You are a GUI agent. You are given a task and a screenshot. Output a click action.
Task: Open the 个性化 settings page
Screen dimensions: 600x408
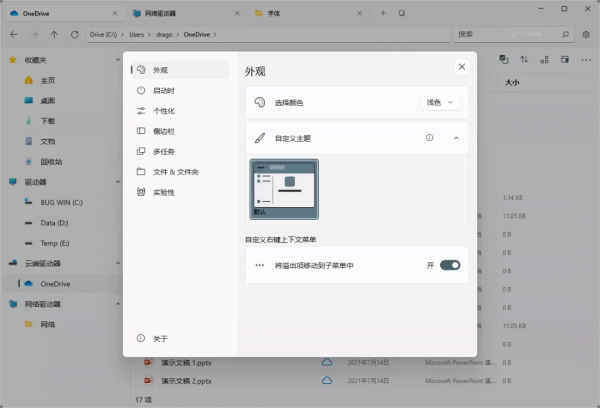pyautogui.click(x=180, y=111)
